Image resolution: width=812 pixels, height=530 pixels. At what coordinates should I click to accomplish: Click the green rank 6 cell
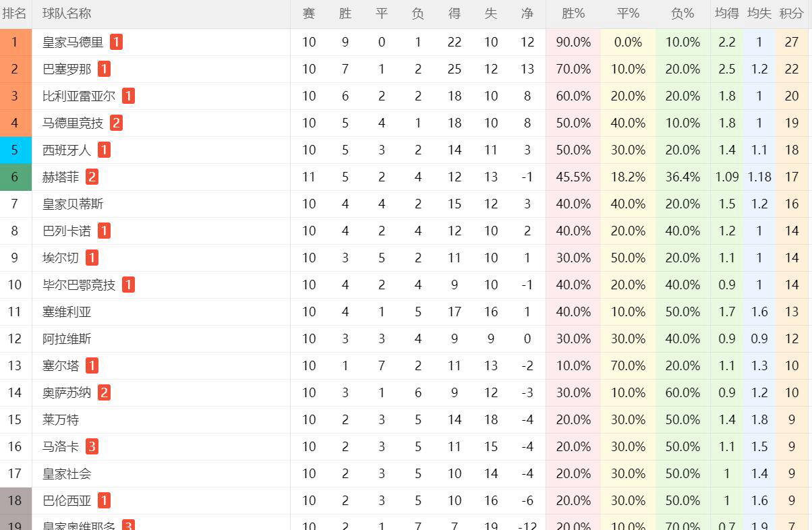click(x=16, y=177)
